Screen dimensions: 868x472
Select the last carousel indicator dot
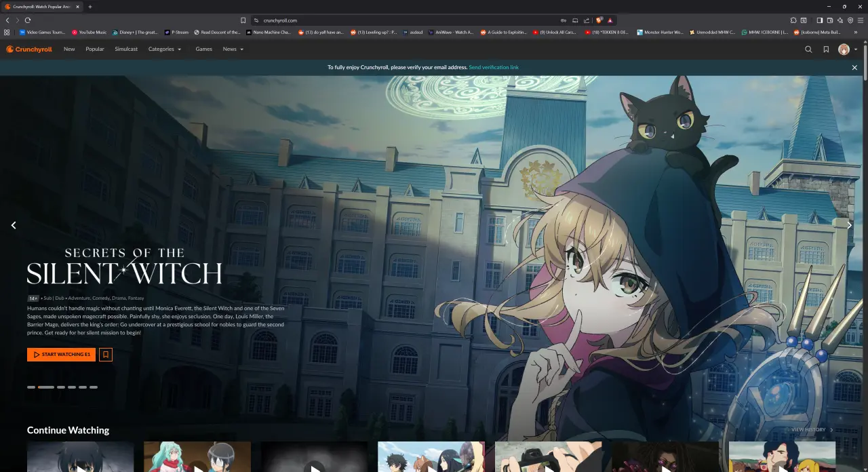pyautogui.click(x=94, y=387)
